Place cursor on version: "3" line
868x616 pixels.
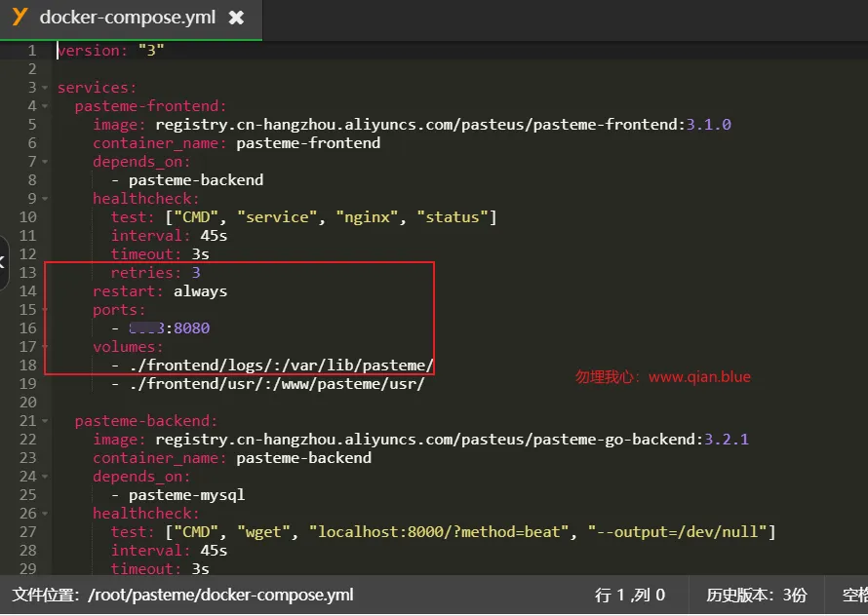(111, 51)
